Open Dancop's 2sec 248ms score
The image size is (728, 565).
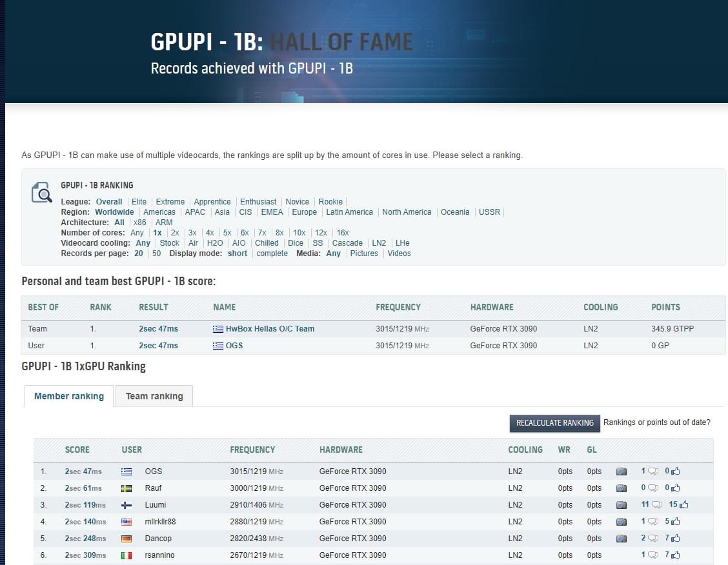pos(85,539)
